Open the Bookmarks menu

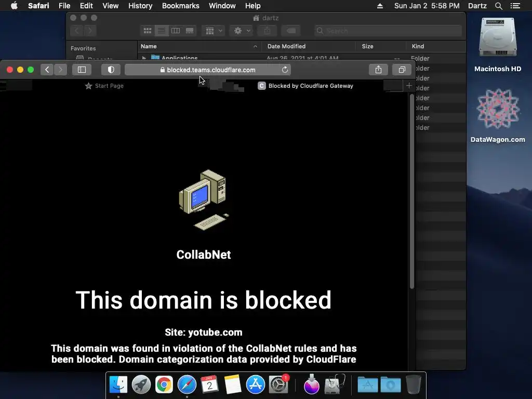[180, 6]
